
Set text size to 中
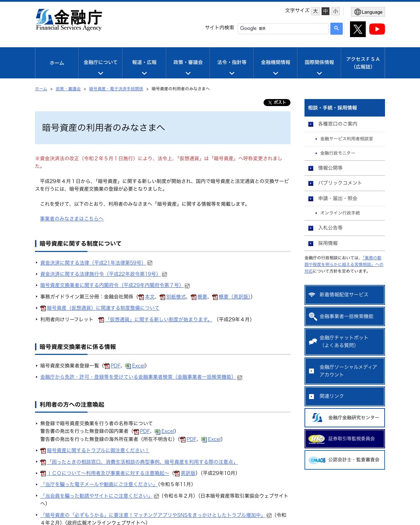(325, 11)
